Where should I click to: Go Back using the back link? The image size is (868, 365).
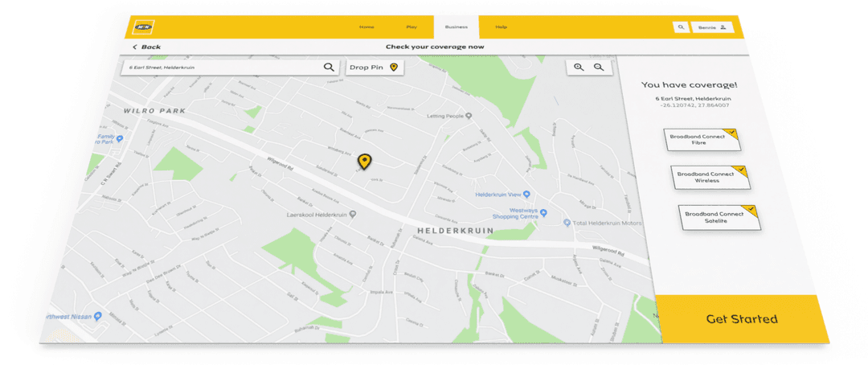point(147,47)
